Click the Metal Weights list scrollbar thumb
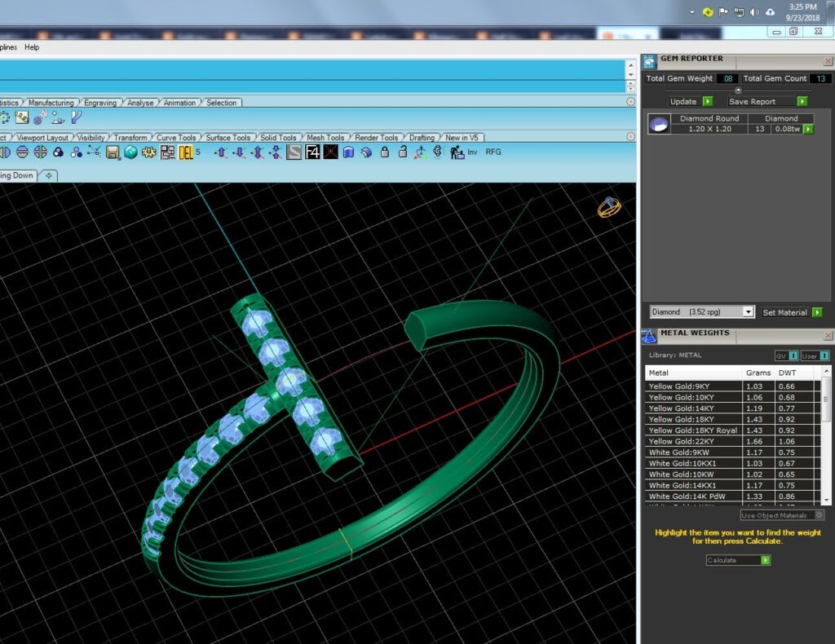This screenshot has height=644, width=835. 826,399
